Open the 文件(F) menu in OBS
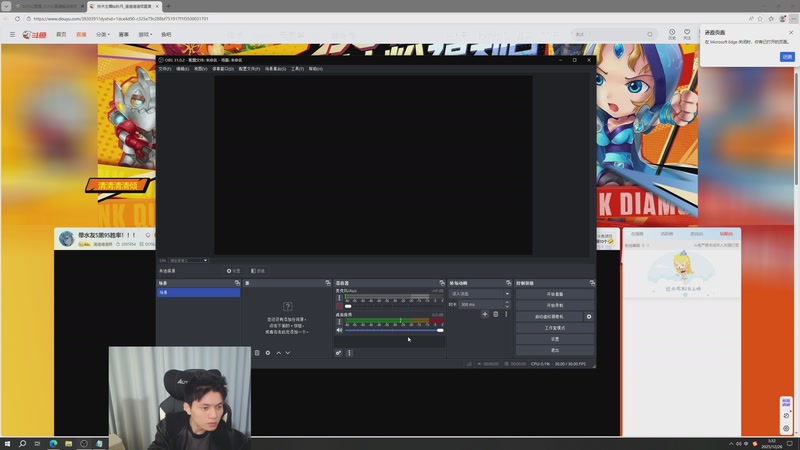The height and width of the screenshot is (450, 800). click(x=165, y=69)
